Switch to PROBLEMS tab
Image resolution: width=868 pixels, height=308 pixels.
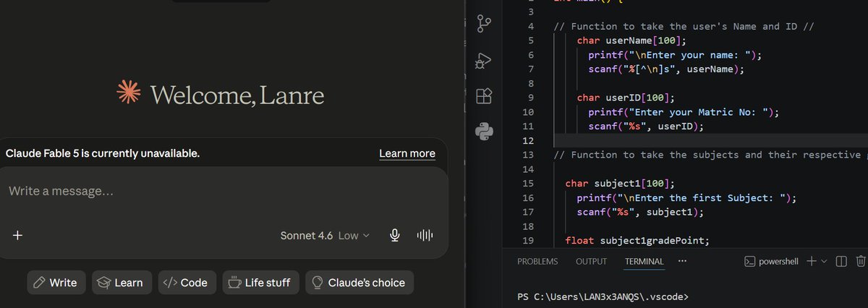[537, 262]
